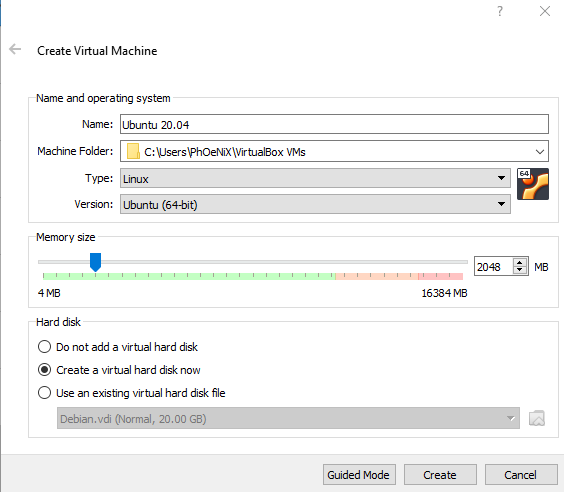Click the memory size slider handle
Image resolution: width=564 pixels, height=492 pixels.
[x=95, y=262]
